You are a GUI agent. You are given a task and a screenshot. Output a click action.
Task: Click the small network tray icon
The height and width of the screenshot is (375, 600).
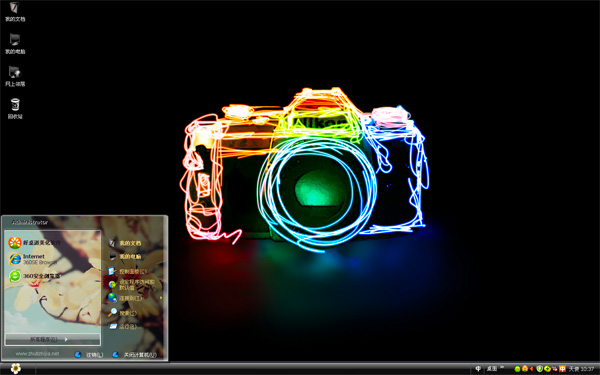click(x=554, y=369)
